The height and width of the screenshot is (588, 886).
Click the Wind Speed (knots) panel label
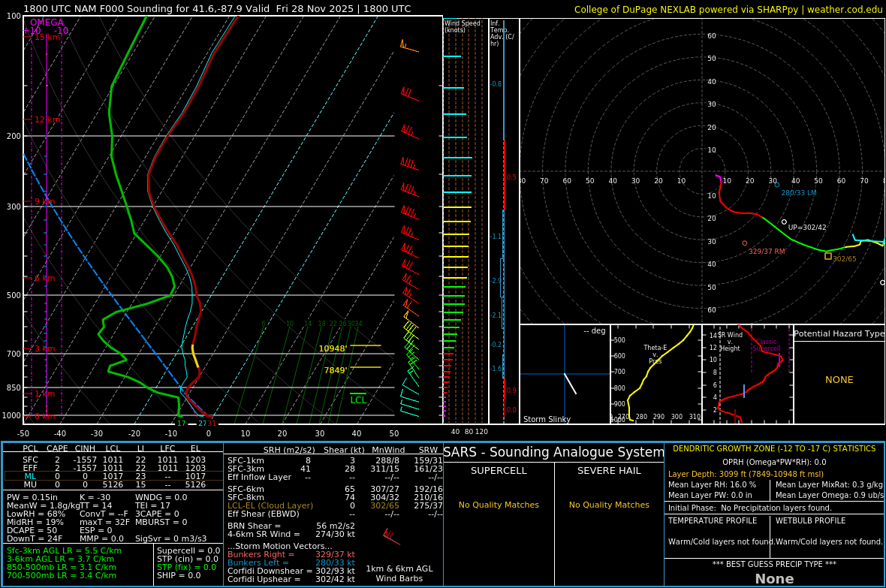click(463, 26)
